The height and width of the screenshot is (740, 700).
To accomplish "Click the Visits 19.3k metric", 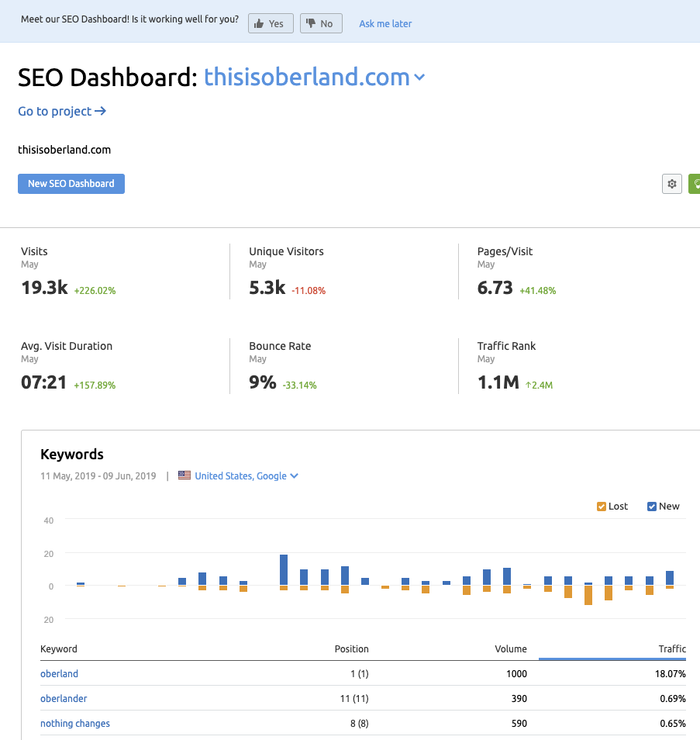I will tap(45, 288).
